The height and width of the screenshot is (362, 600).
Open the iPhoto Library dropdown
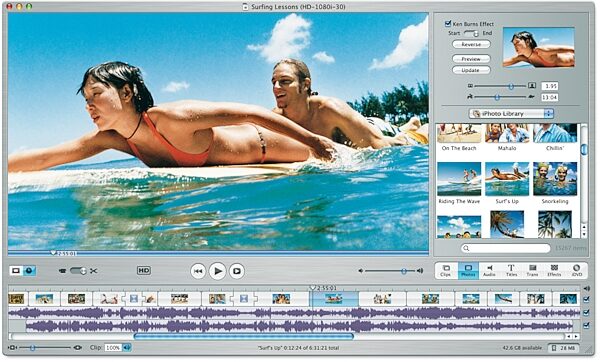pyautogui.click(x=511, y=114)
